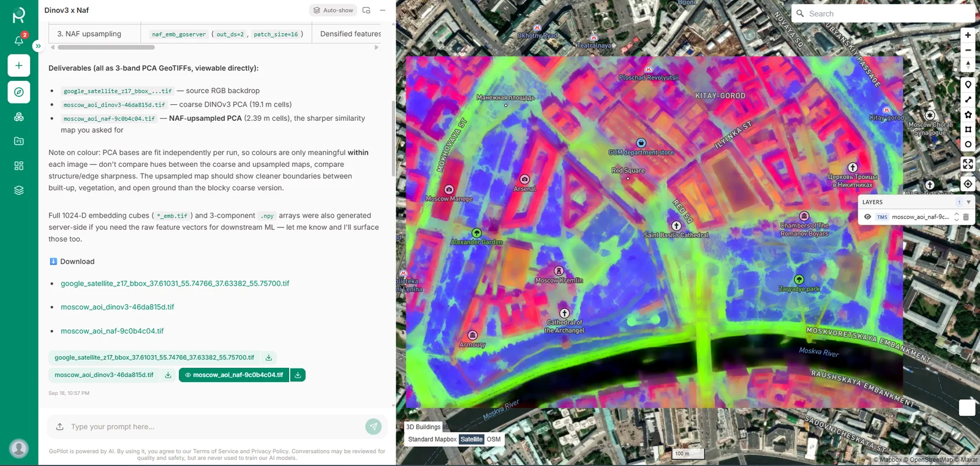Click the Alexander Garden marker
Image resolution: width=980 pixels, height=466 pixels.
pos(477,233)
